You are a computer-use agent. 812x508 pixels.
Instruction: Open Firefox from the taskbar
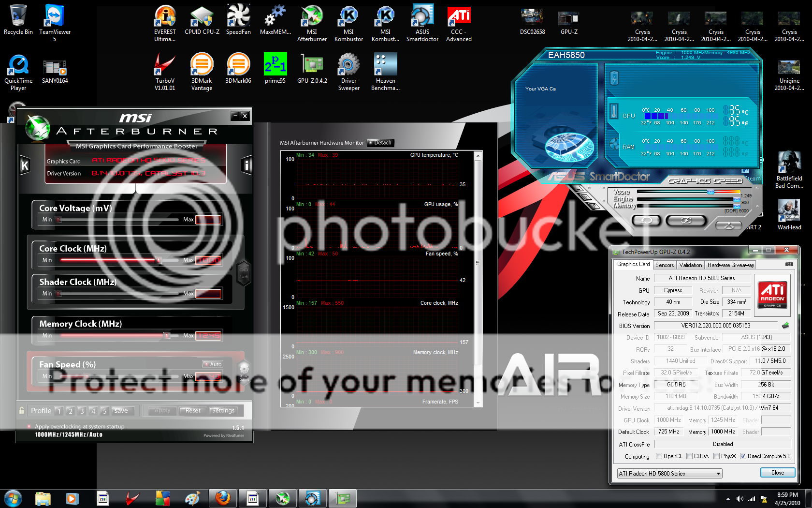223,498
